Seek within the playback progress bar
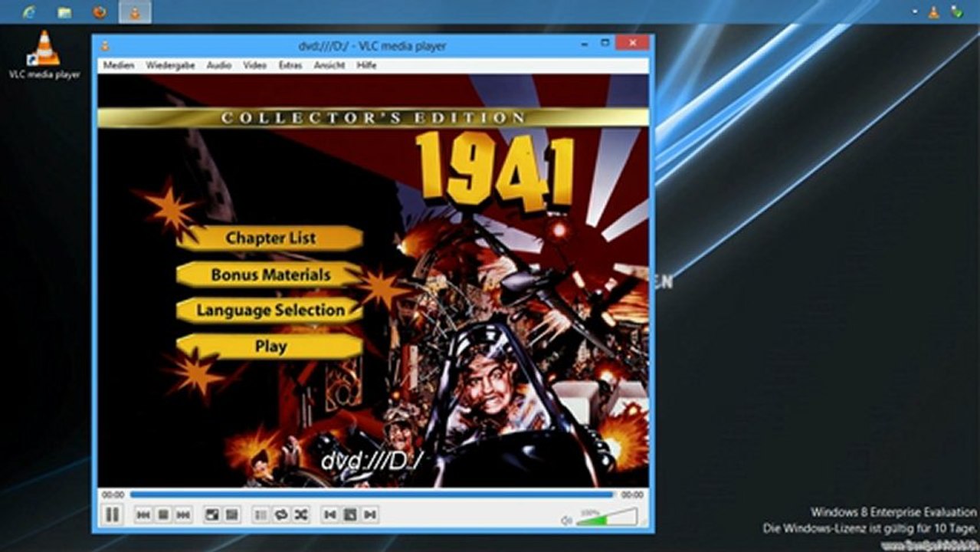Screen dimensions: 980x552 point(372,495)
